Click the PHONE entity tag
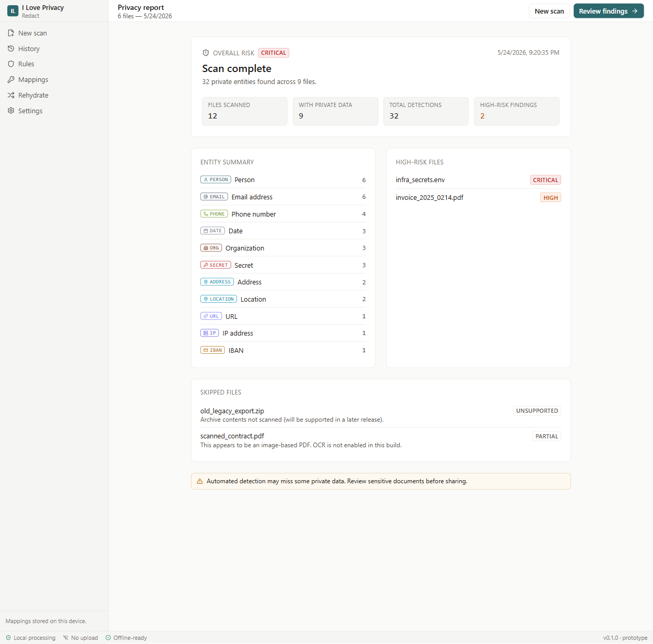The height and width of the screenshot is (644, 653). click(214, 214)
